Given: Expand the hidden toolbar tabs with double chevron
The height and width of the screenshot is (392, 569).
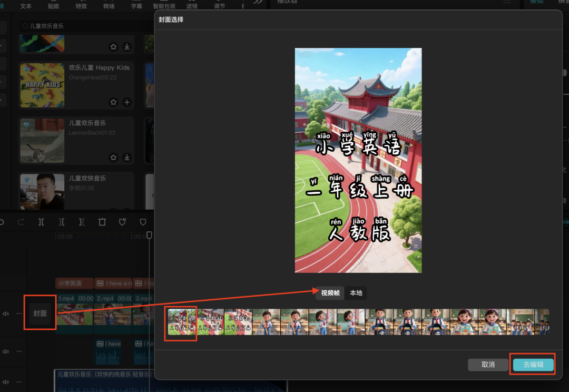Looking at the screenshot, I should click(257, 2).
